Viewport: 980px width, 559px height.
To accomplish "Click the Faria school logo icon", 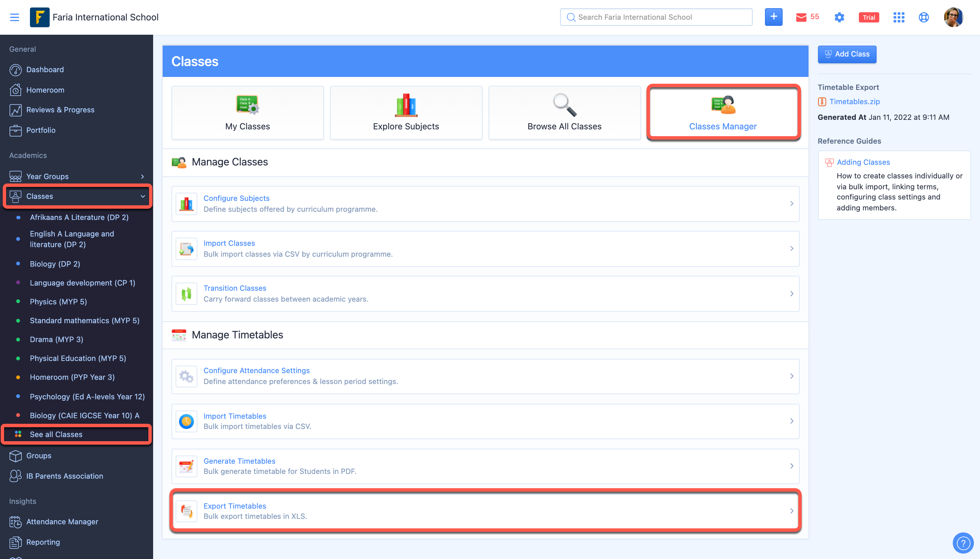I will [39, 17].
